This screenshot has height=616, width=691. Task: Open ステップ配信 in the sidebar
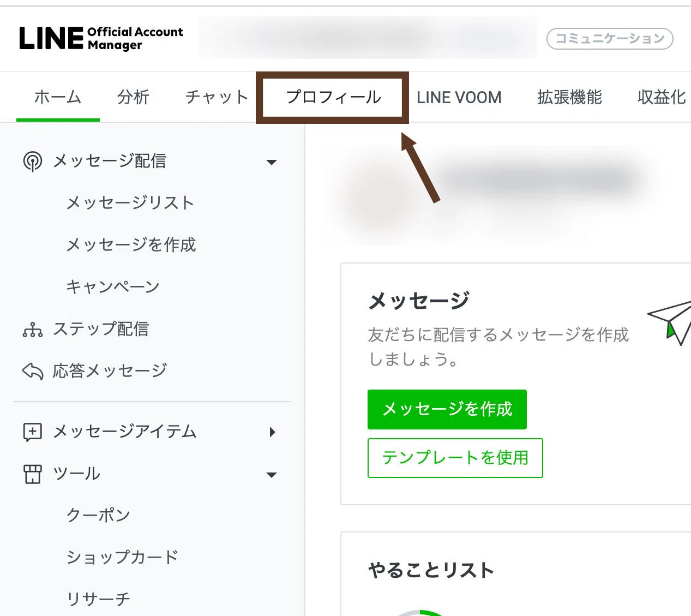(x=101, y=329)
